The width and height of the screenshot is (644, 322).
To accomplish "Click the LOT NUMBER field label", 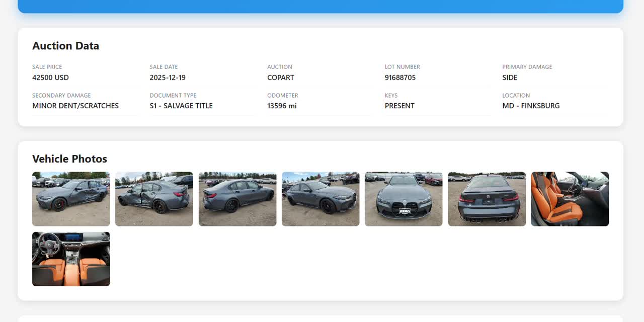I will [403, 67].
